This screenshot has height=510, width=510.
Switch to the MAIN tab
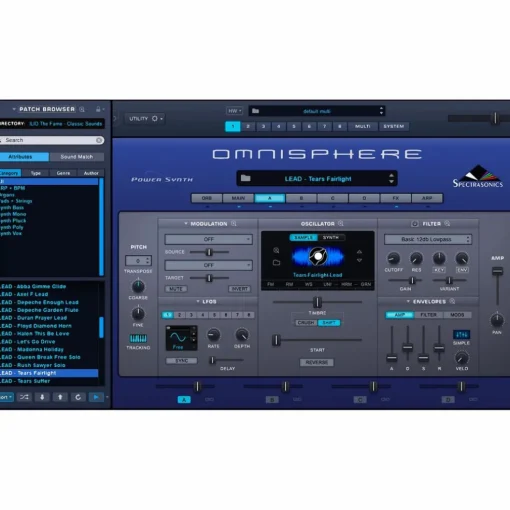coord(238,198)
